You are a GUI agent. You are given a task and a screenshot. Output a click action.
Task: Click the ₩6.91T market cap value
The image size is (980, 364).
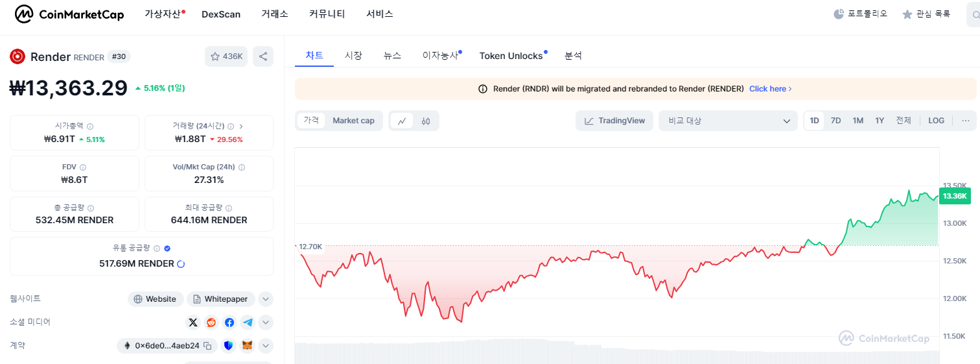click(x=59, y=139)
